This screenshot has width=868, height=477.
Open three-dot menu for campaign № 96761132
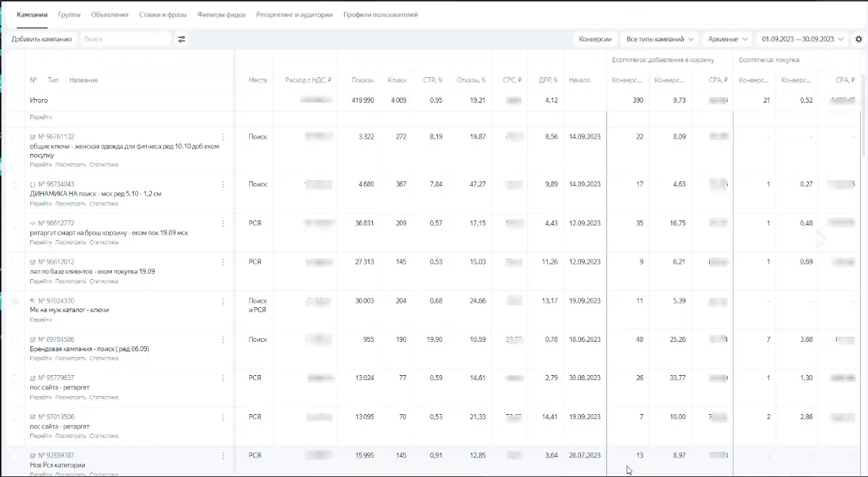point(223,137)
